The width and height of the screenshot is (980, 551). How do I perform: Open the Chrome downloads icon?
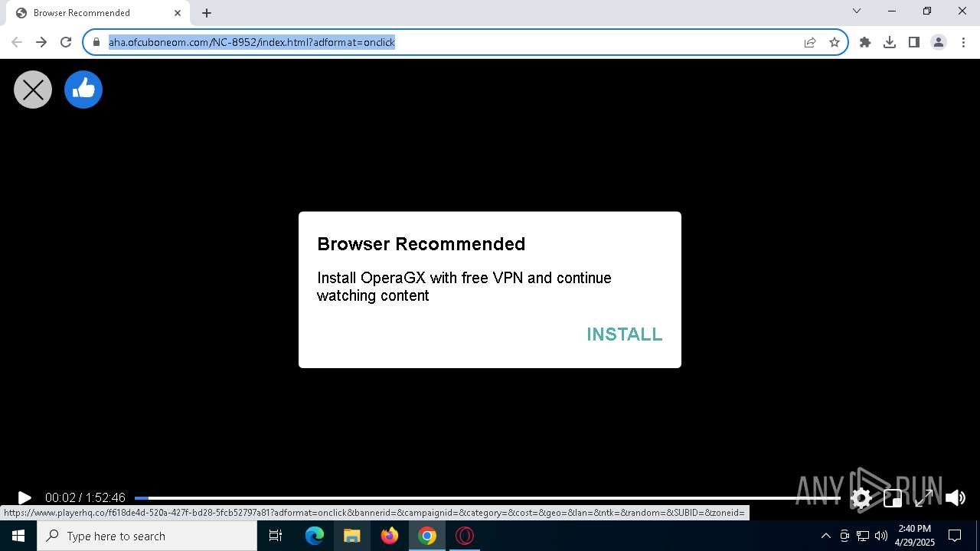click(890, 42)
